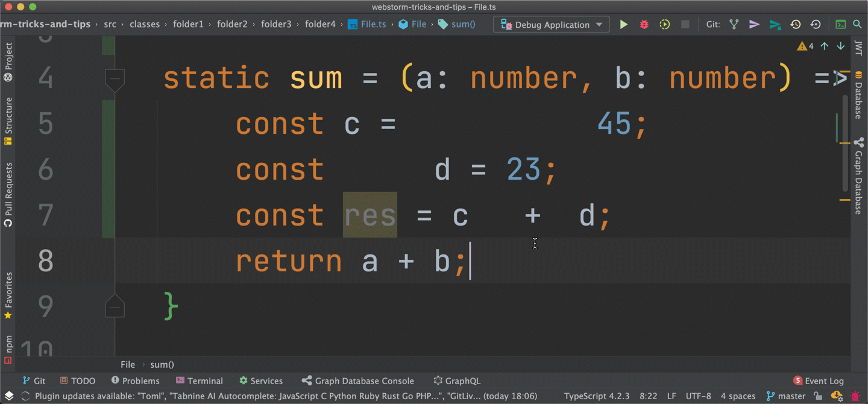
Task: Open the GraphQL tool window tab
Action: 457,381
